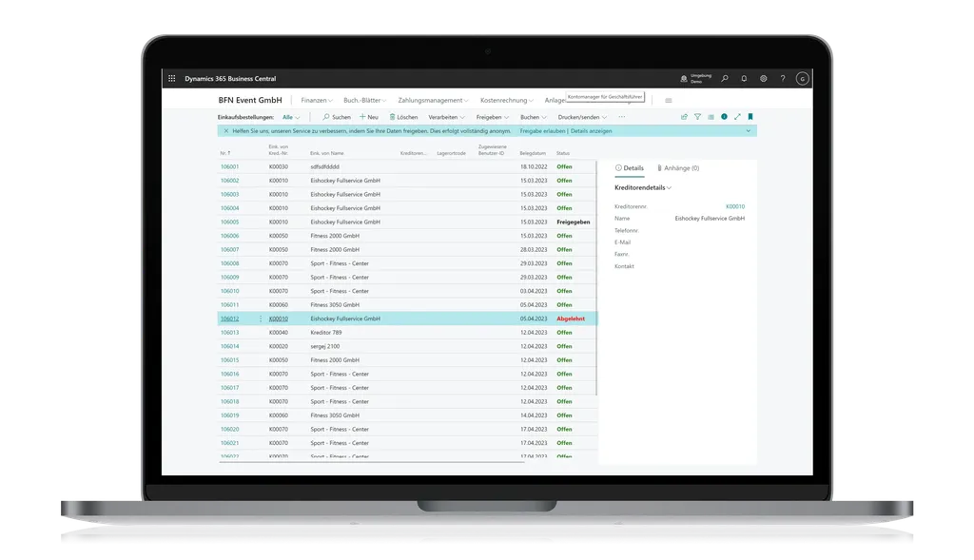Switch to the Anhänge (0) tab
Image resolution: width=974 pixels, height=560 pixels.
677,168
